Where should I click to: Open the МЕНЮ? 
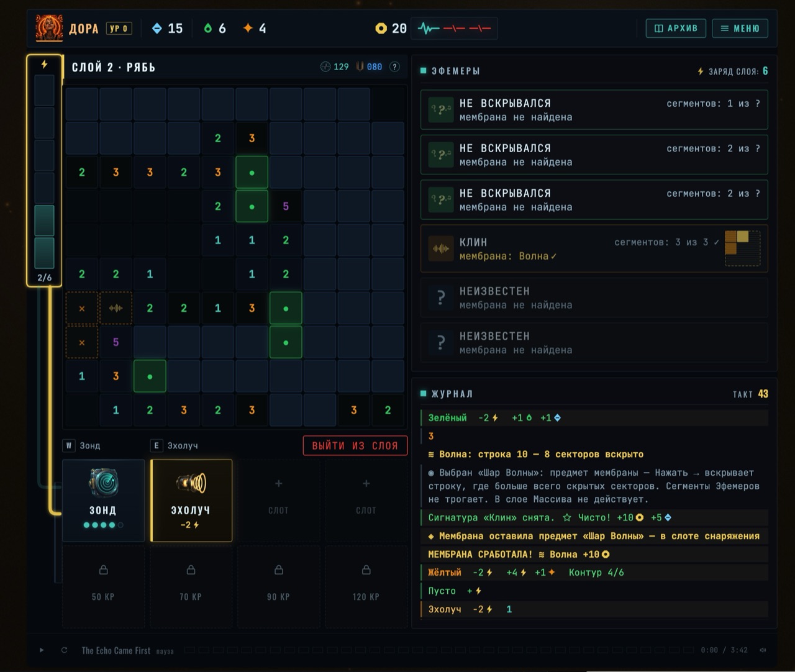click(x=740, y=29)
